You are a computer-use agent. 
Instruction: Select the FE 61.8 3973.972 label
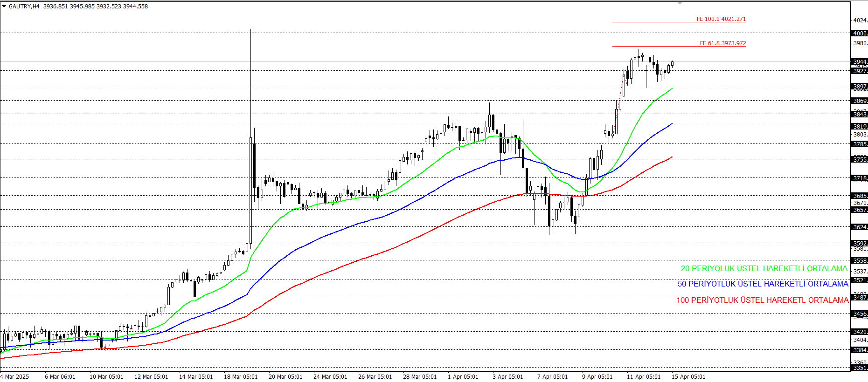pyautogui.click(x=723, y=43)
